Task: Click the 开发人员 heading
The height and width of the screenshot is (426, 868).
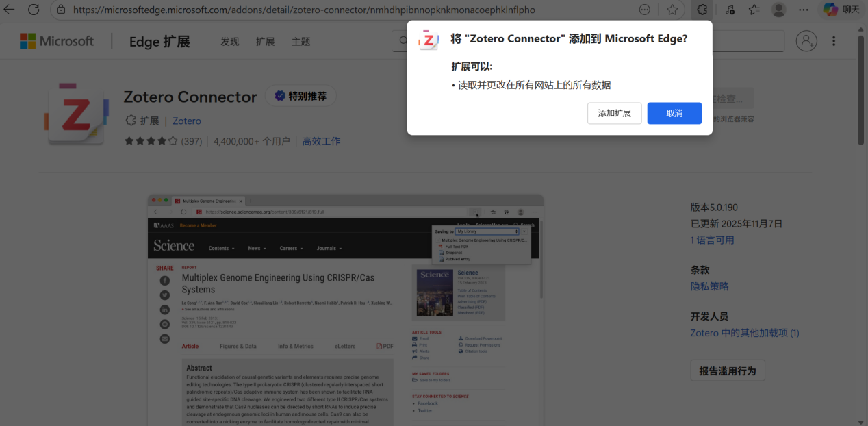Action: pos(709,316)
